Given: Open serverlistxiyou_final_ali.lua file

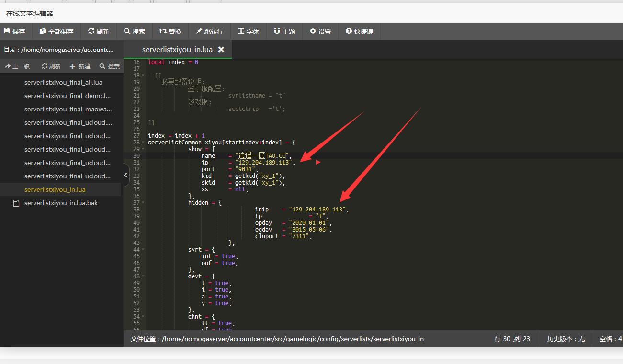Looking at the screenshot, I should point(63,82).
